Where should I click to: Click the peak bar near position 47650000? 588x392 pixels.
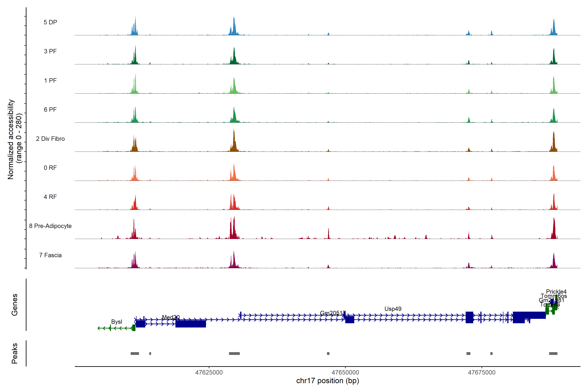coord(328,353)
